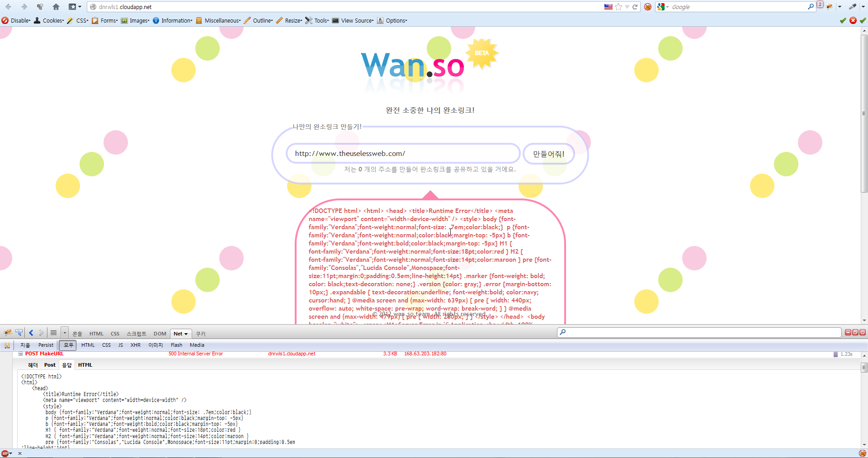The image size is (868, 458).
Task: Click the 만들어줘! button
Action: click(x=549, y=154)
